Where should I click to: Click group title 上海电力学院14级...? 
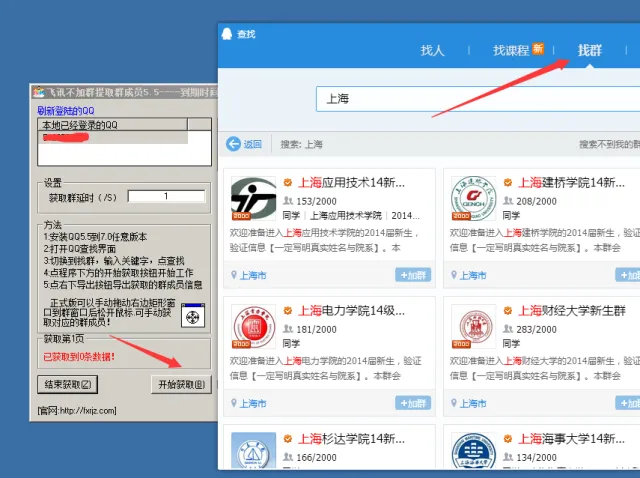tap(351, 311)
